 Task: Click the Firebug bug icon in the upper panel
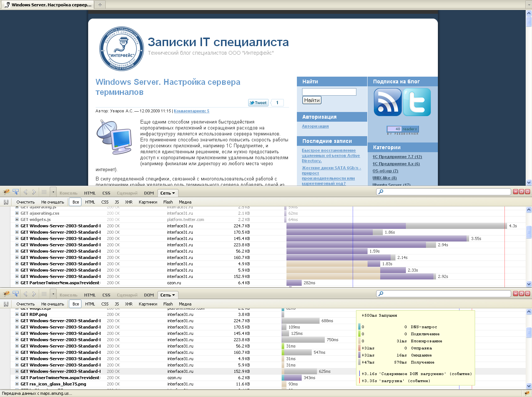click(6, 192)
